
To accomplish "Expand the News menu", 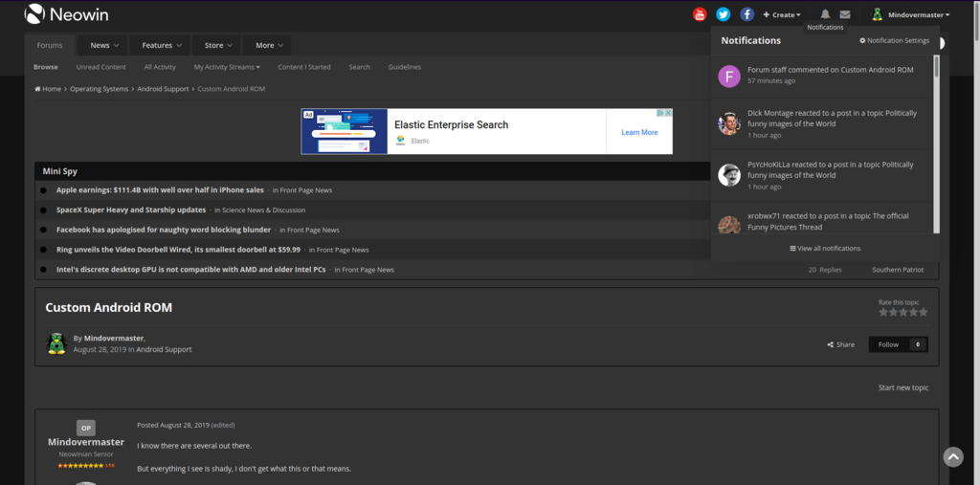I will pos(103,45).
